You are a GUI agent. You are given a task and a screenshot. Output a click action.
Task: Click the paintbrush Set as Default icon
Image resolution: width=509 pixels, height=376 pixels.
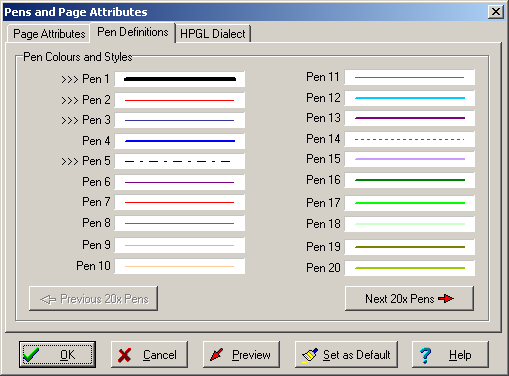(310, 355)
